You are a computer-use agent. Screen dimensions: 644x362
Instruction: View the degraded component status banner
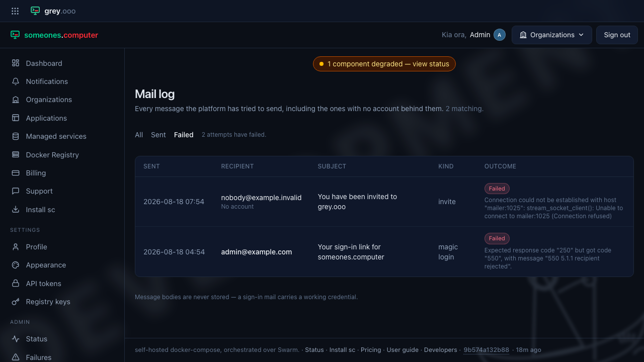(384, 64)
